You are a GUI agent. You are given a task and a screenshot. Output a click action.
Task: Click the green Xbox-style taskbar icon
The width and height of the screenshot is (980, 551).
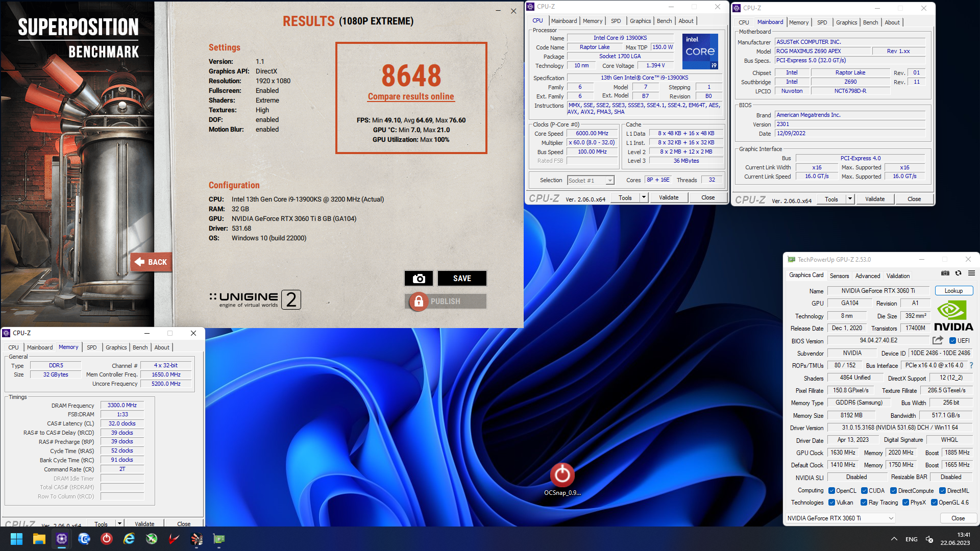click(x=152, y=539)
